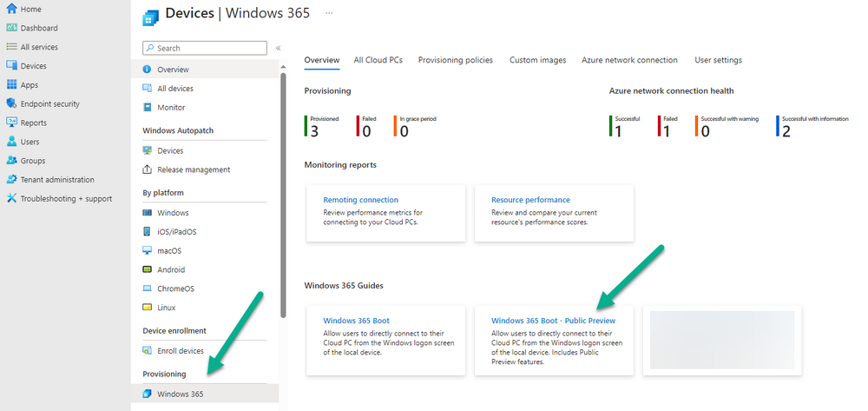Click the All services list icon
Viewport: 868px width, 411px height.
pyautogui.click(x=11, y=47)
